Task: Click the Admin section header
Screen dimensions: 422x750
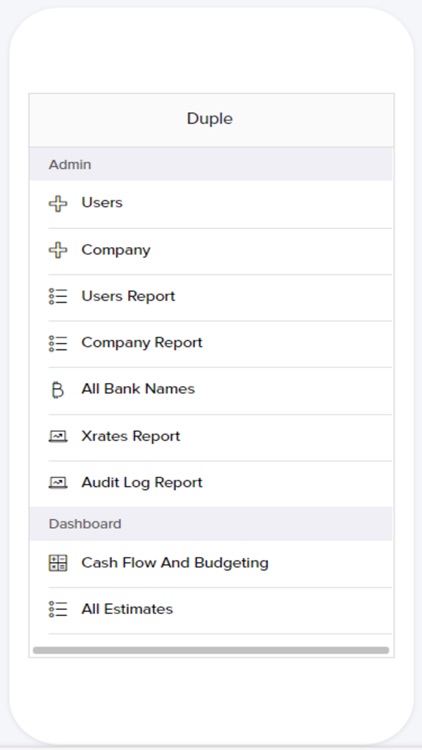Action: click(211, 164)
